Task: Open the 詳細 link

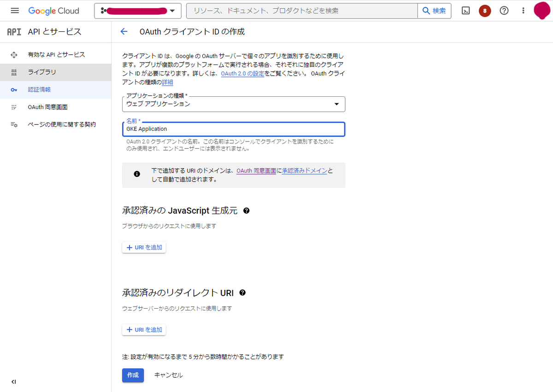Action: pos(168,82)
